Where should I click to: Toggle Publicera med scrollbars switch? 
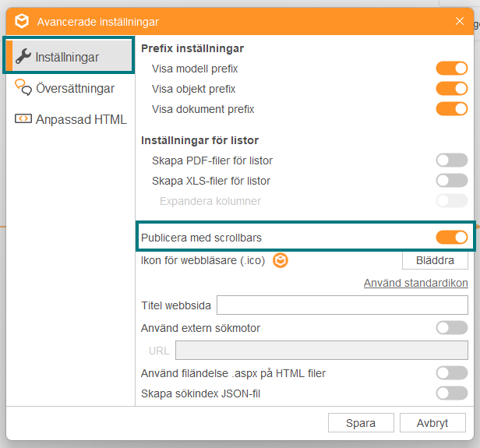click(x=452, y=237)
